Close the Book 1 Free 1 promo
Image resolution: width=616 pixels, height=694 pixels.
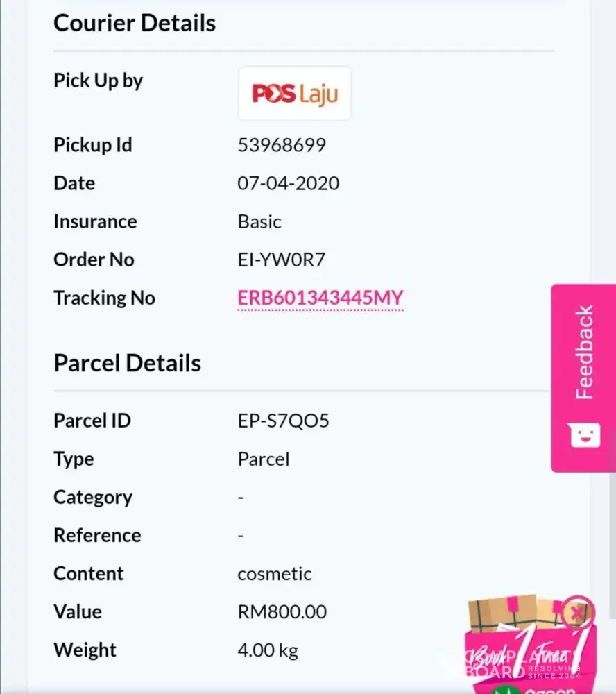click(576, 612)
